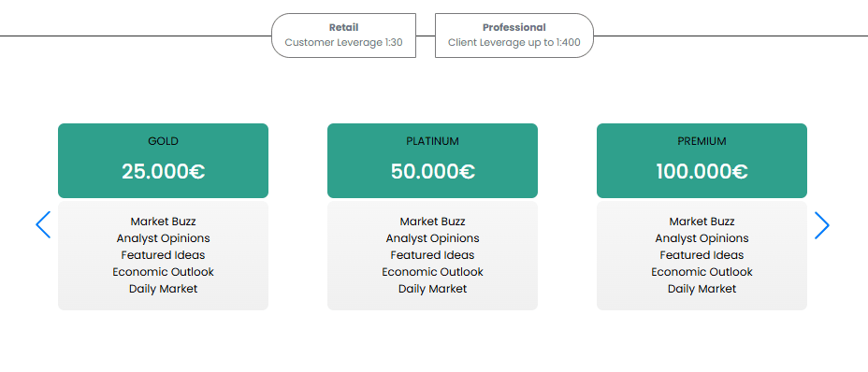Click Featured Ideas in the Premium card
The width and height of the screenshot is (868, 372).
(x=702, y=255)
